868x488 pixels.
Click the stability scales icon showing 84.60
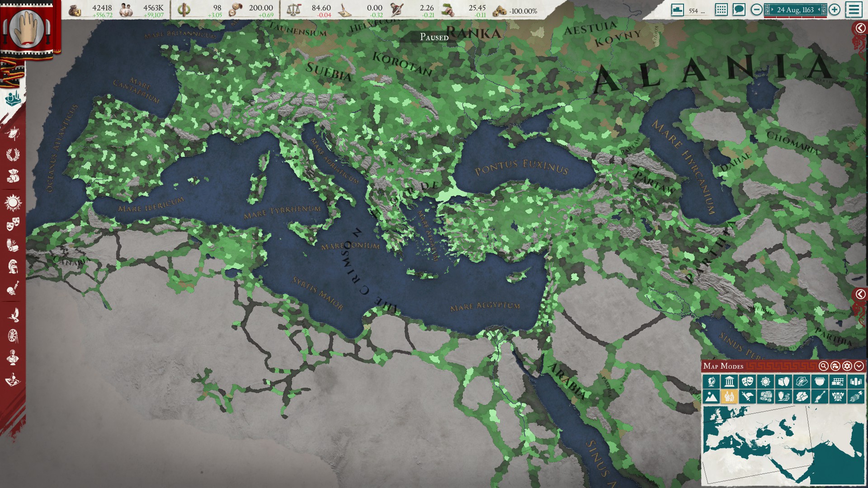point(293,10)
